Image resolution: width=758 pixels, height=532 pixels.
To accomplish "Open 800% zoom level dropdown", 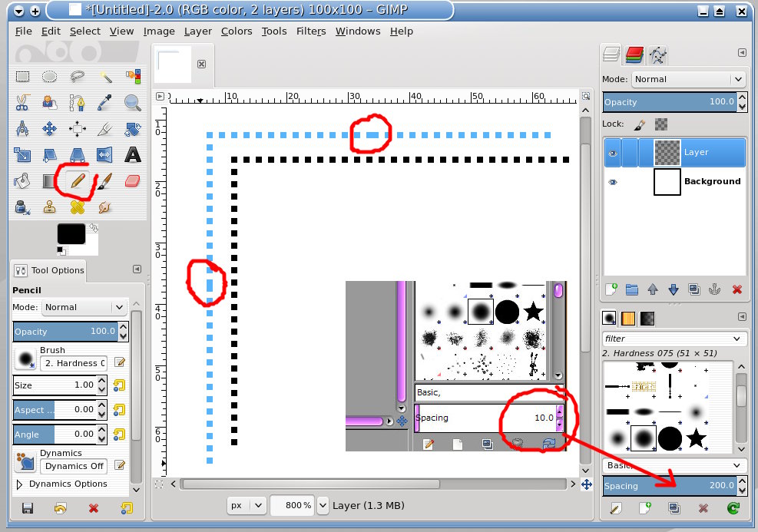I will pos(323,505).
